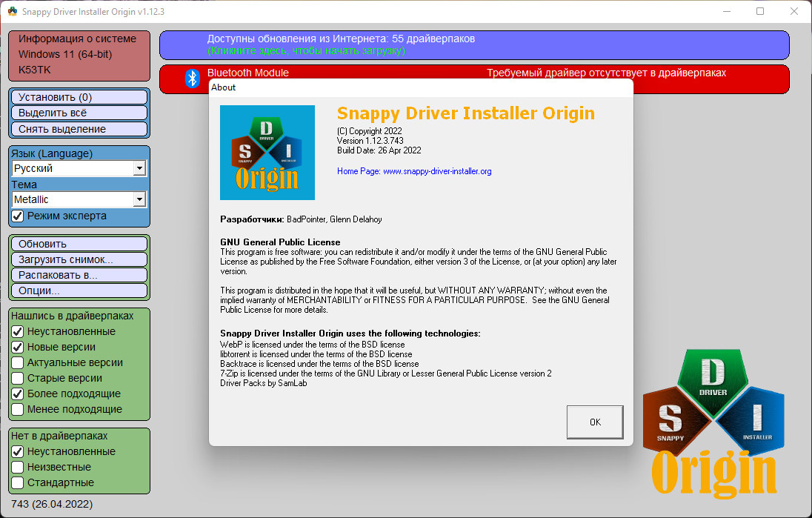
Task: Enable Актуальные версии checkbox
Action: pyautogui.click(x=18, y=362)
